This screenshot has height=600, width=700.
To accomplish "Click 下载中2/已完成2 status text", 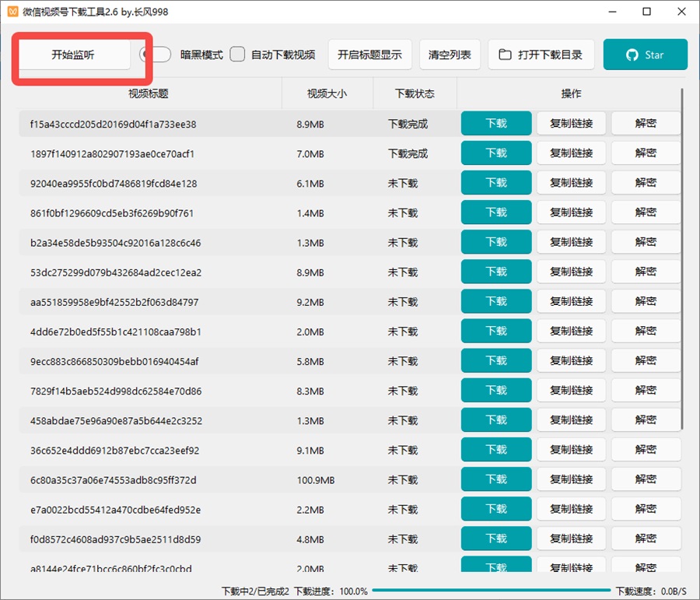I will pos(256,591).
